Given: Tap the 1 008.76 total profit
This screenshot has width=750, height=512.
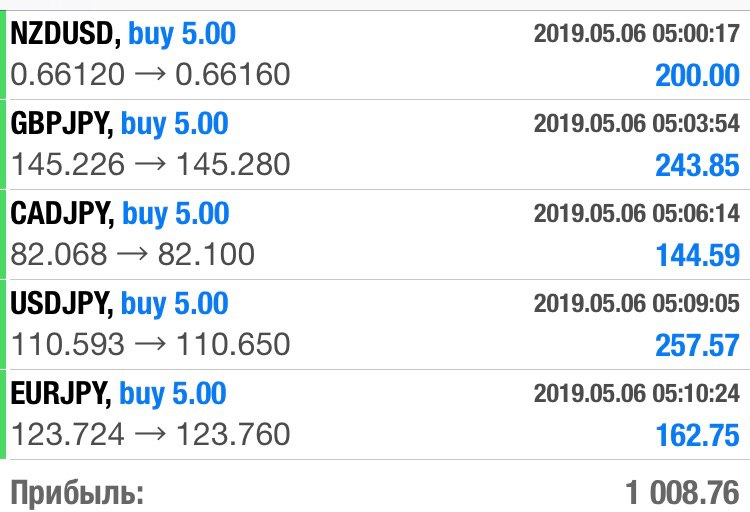Looking at the screenshot, I should pyautogui.click(x=683, y=493).
